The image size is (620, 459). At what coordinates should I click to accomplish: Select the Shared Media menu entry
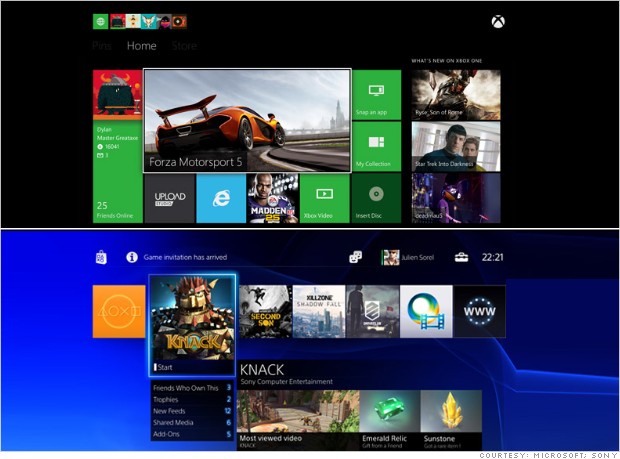pyautogui.click(x=193, y=422)
